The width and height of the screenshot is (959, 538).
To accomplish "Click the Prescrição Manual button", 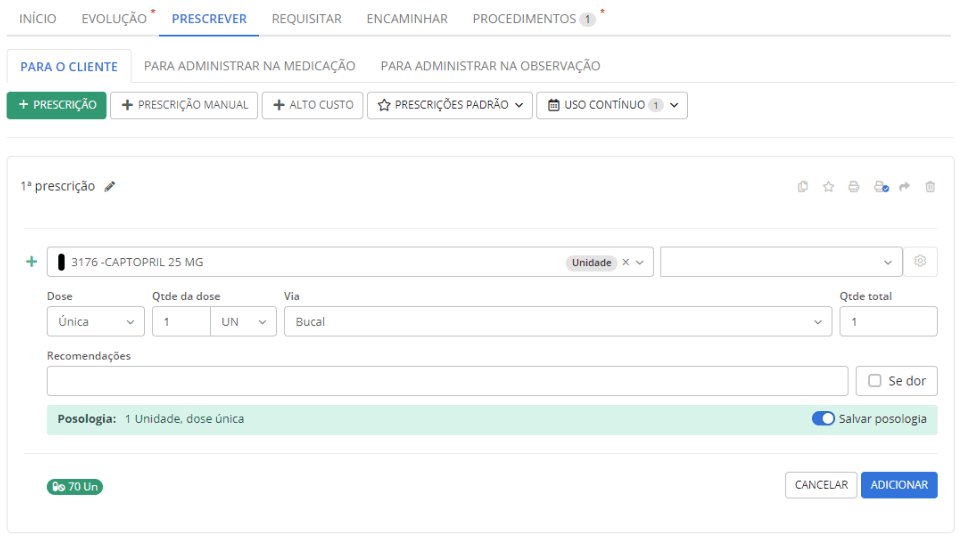I will point(184,105).
